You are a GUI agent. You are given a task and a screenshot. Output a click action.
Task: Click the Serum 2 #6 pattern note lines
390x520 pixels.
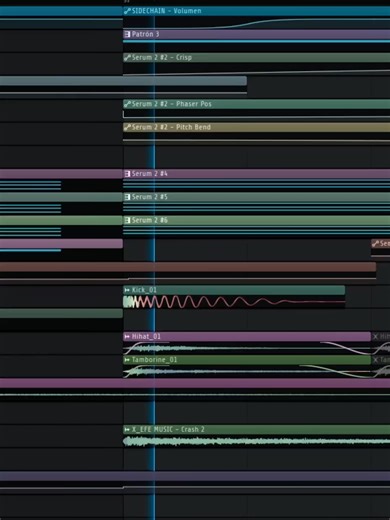[257, 231]
